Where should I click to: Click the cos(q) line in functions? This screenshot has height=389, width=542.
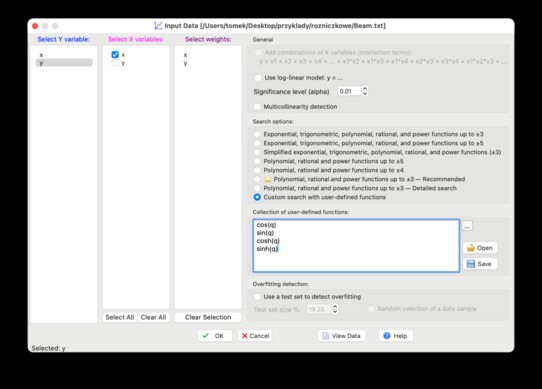point(266,225)
